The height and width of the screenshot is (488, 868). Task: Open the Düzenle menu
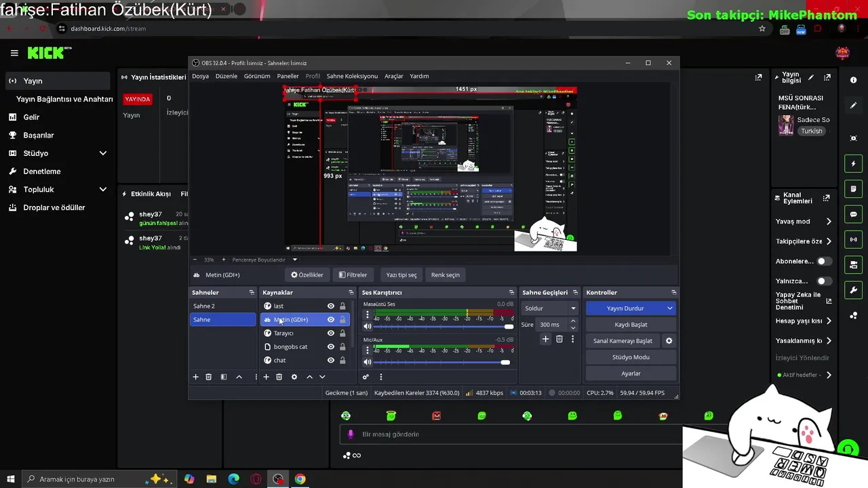coord(226,76)
